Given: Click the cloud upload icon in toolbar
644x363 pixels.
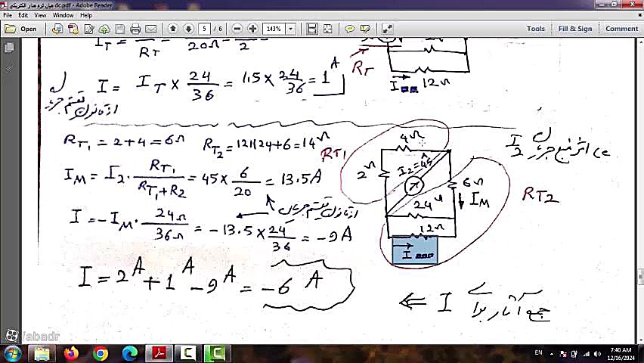Looking at the screenshot, I should click(104, 29).
